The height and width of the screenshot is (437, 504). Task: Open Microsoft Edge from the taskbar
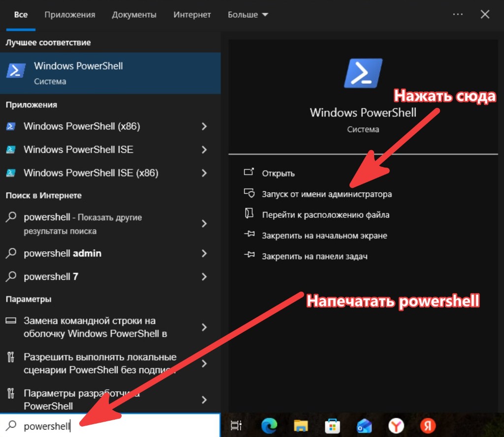tap(269, 425)
